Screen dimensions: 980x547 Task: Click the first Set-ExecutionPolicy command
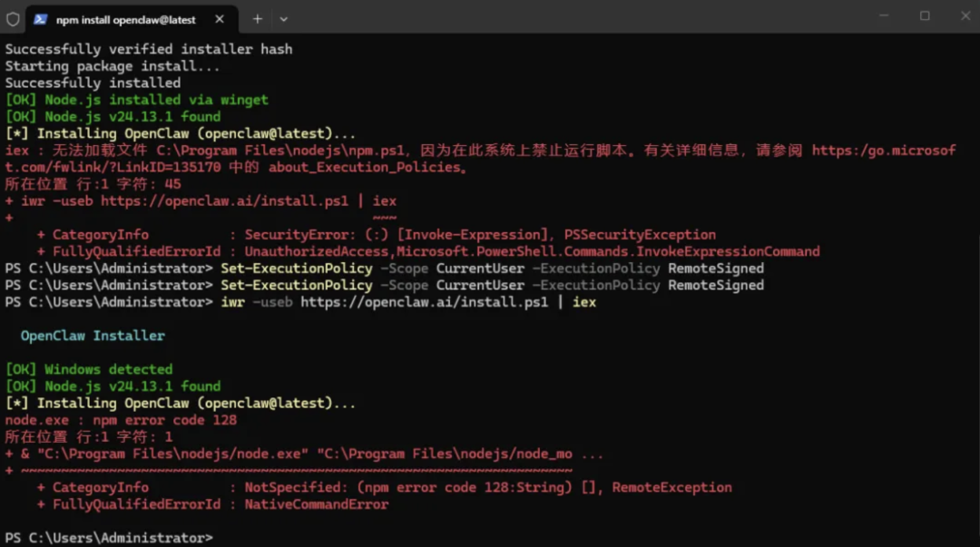[297, 269]
